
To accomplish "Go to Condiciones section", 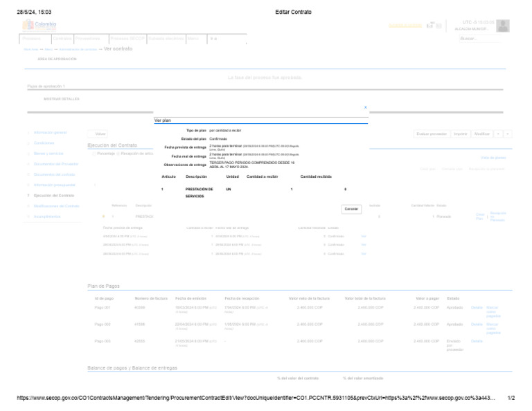I will coord(44,143).
